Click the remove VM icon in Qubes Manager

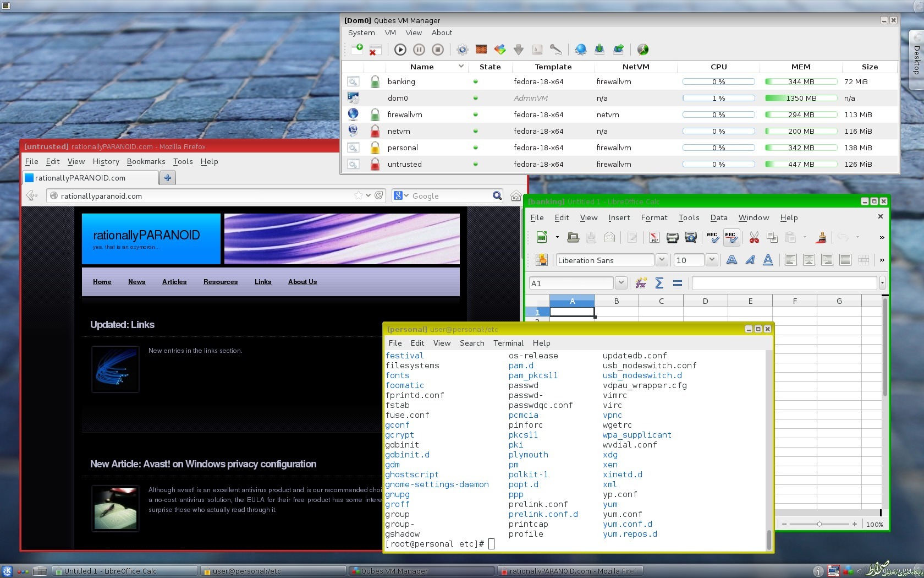[375, 50]
